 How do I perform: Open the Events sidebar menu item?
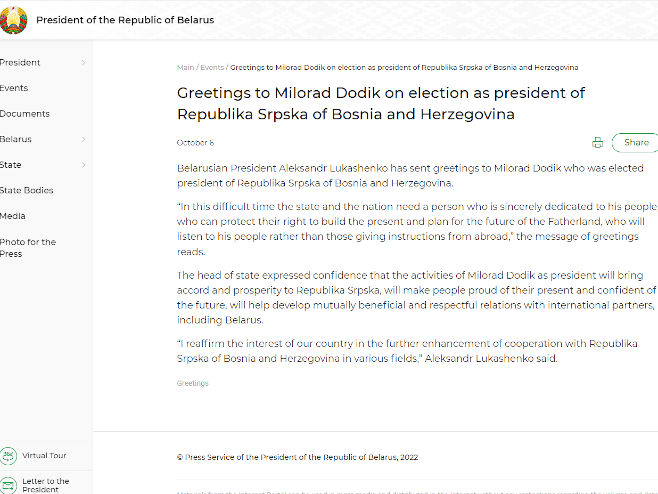click(14, 88)
